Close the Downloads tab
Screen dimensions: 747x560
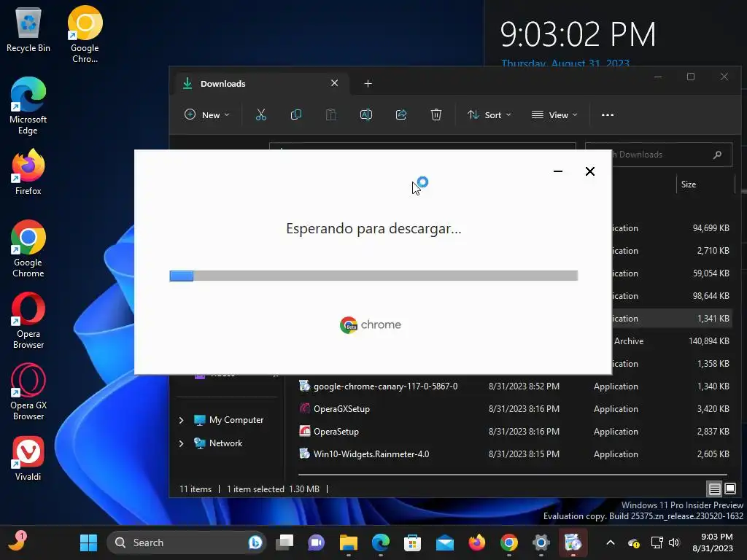pyautogui.click(x=334, y=83)
